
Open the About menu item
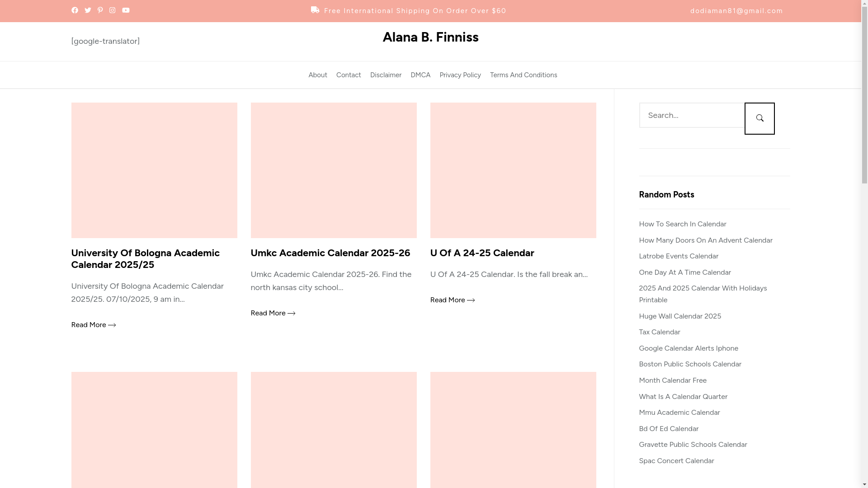coord(317,75)
